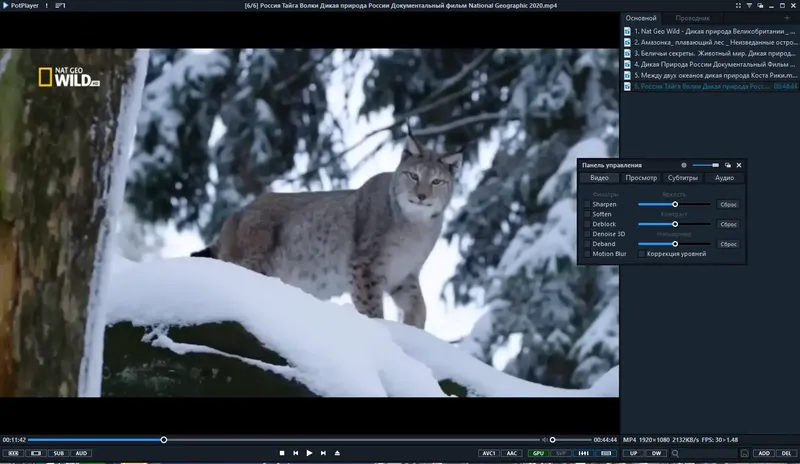Check the Коррекция уровней checkbox

click(x=642, y=254)
